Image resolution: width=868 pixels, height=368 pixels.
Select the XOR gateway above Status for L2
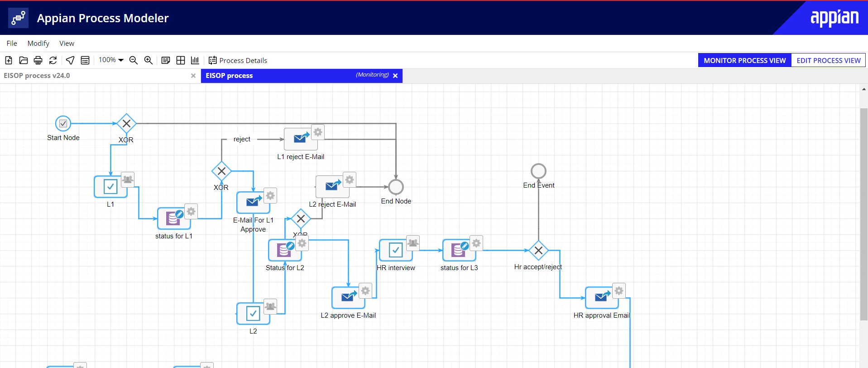[301, 218]
